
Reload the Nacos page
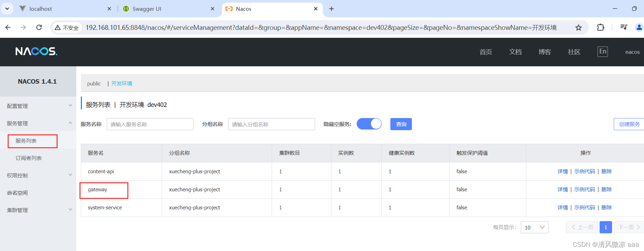[39, 27]
